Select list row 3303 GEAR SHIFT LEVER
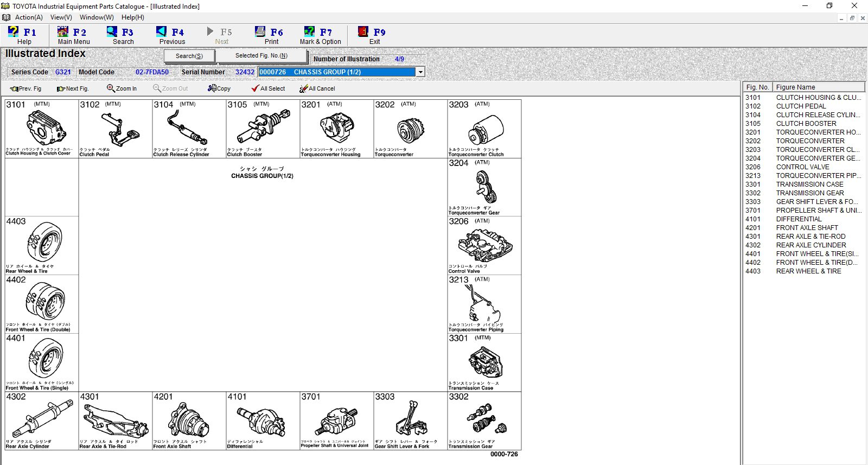This screenshot has height=465, width=868. [804, 202]
